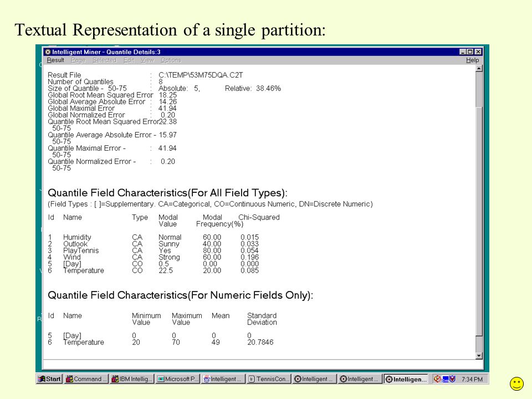532x399 pixels.
Task: Open the Help menu
Action: (x=472, y=60)
